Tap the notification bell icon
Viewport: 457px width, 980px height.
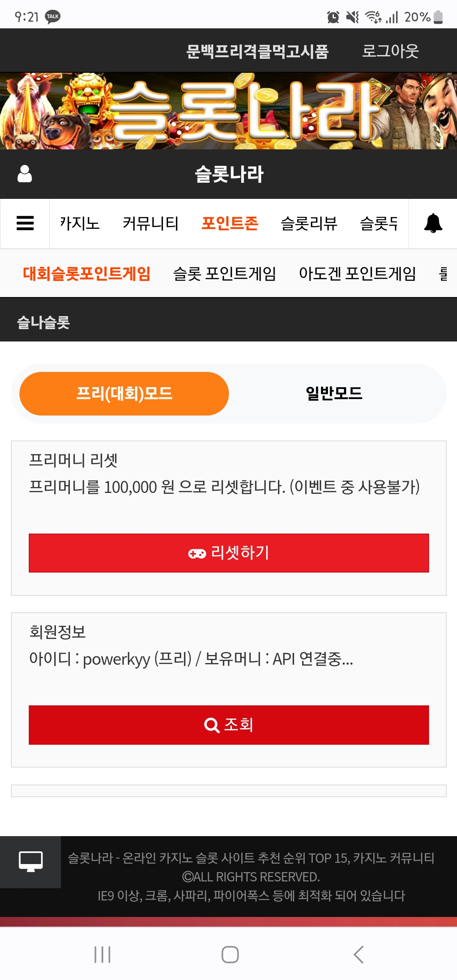click(433, 223)
